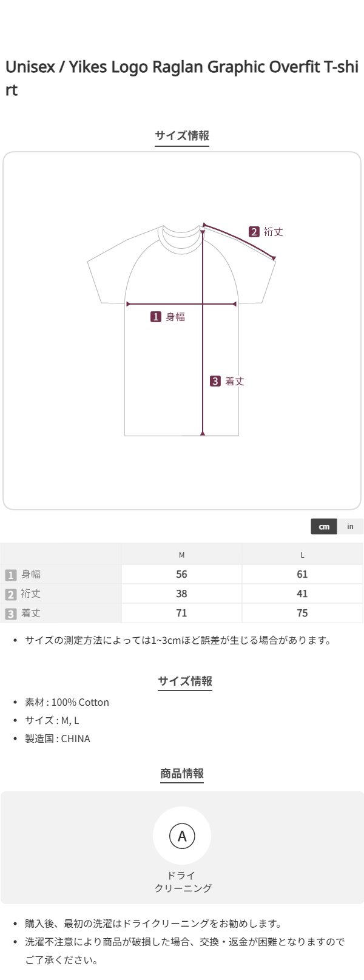Click the 商品情報 section heading
364x980 pixels.
click(x=182, y=773)
